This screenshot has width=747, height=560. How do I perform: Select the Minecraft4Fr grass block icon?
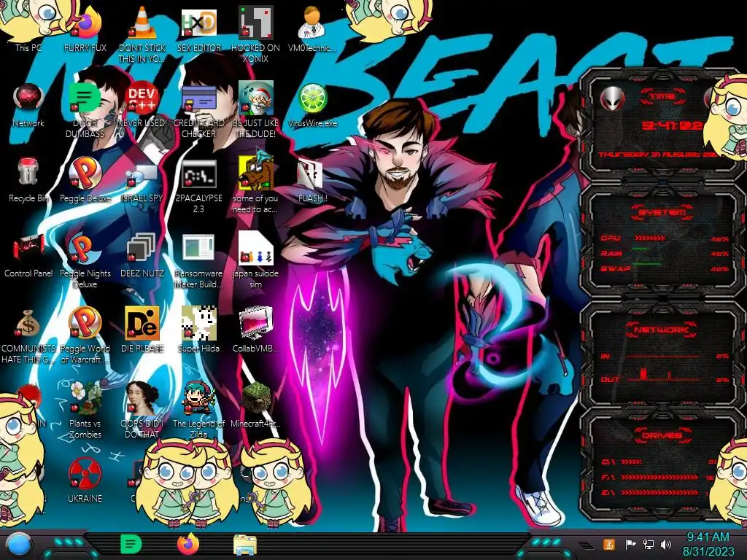(x=255, y=405)
